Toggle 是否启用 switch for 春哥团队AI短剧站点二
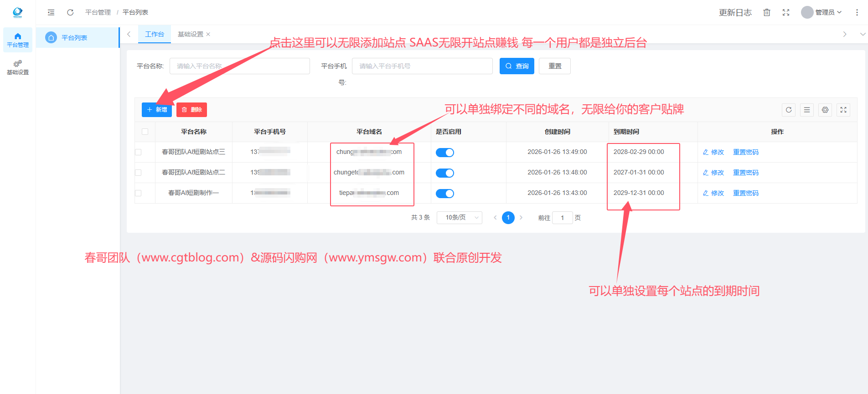 point(445,173)
